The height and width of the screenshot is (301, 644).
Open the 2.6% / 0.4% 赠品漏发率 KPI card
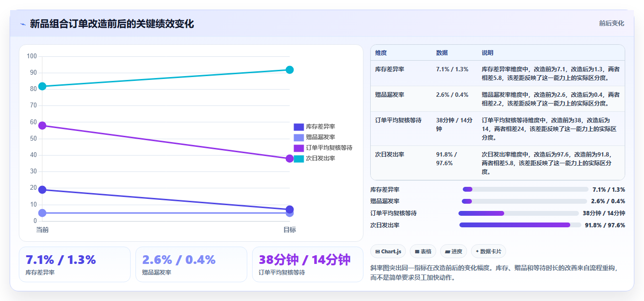point(191,264)
